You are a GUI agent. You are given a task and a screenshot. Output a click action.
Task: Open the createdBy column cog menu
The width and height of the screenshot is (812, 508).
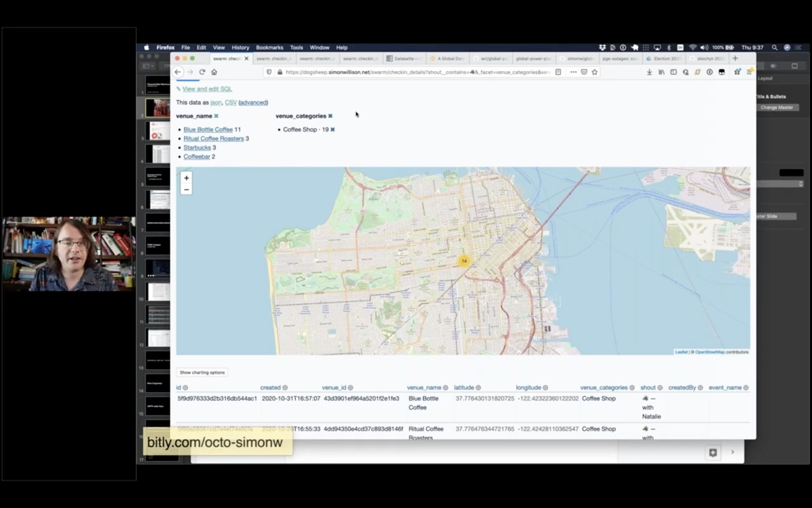700,388
